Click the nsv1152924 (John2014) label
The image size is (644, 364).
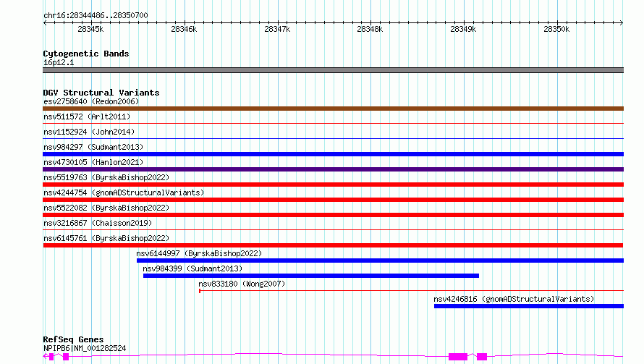coord(89,132)
